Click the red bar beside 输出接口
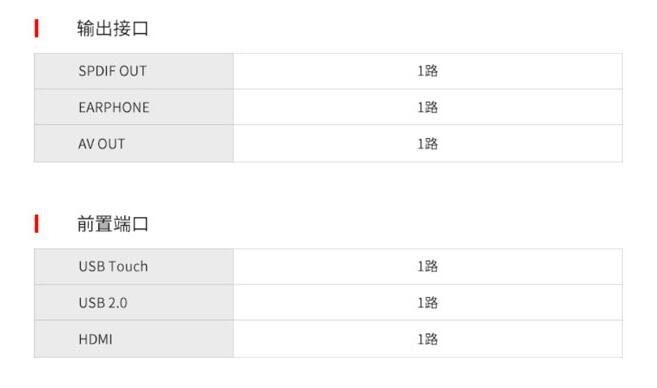The height and width of the screenshot is (388, 657). pyautogui.click(x=36, y=28)
